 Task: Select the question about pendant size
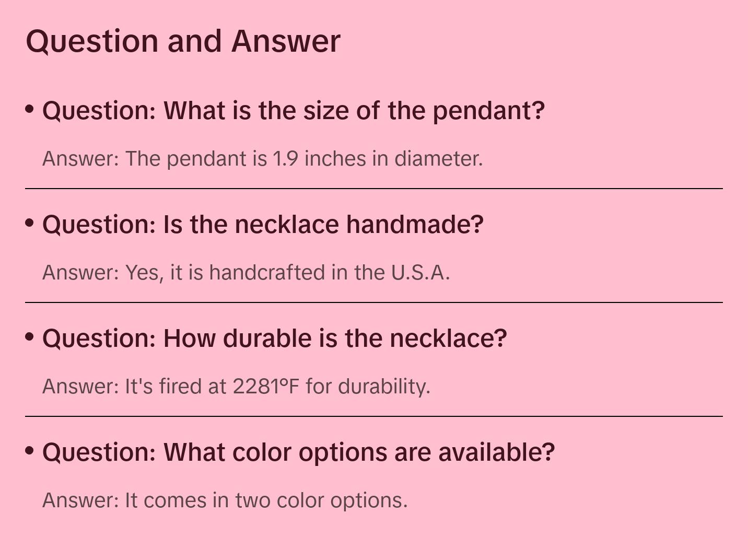[293, 111]
